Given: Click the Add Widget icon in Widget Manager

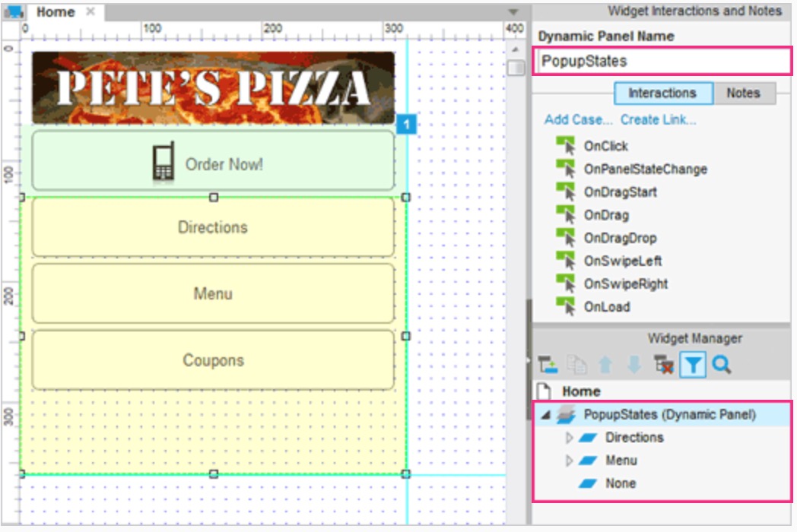Looking at the screenshot, I should 548,365.
